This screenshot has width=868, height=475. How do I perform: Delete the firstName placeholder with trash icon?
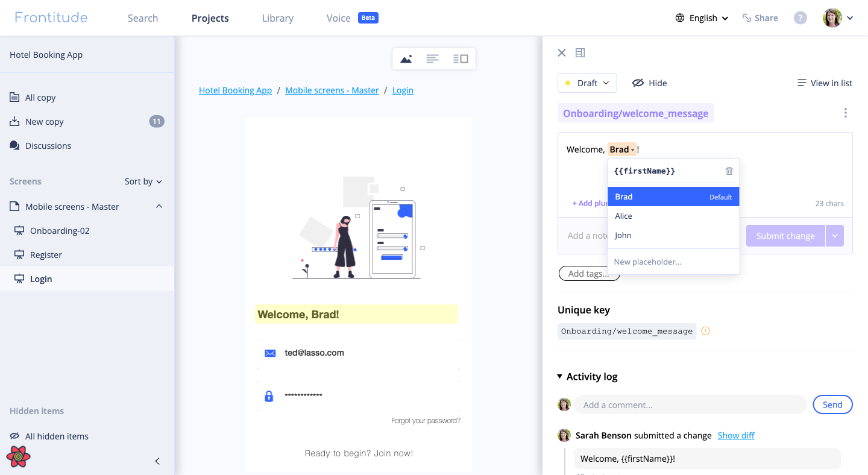(729, 171)
